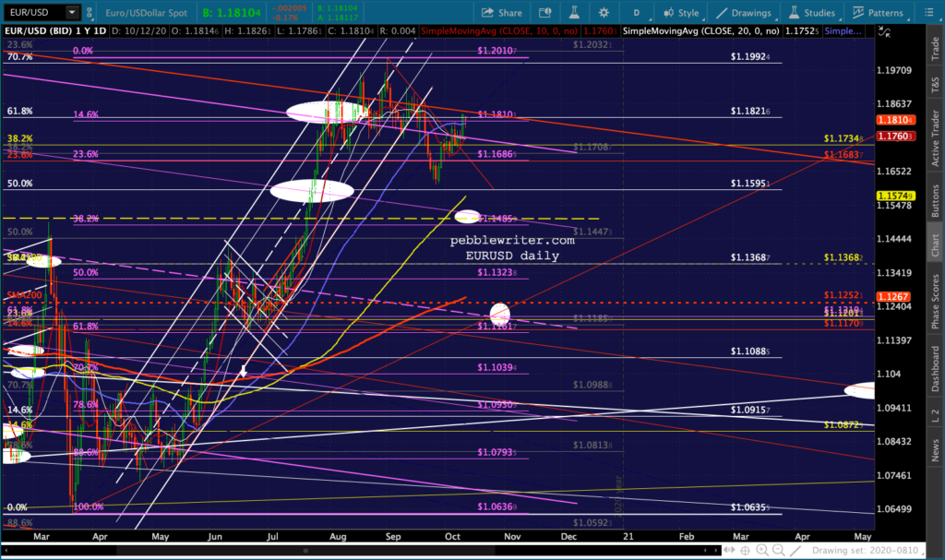Click the $1.1088 price level label
The width and height of the screenshot is (945, 560).
(x=750, y=351)
